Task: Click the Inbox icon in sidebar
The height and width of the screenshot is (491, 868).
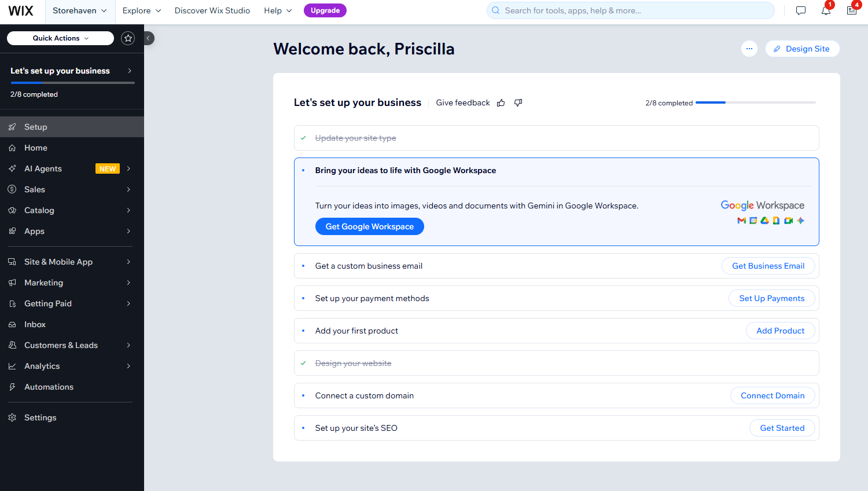Action: click(12, 324)
